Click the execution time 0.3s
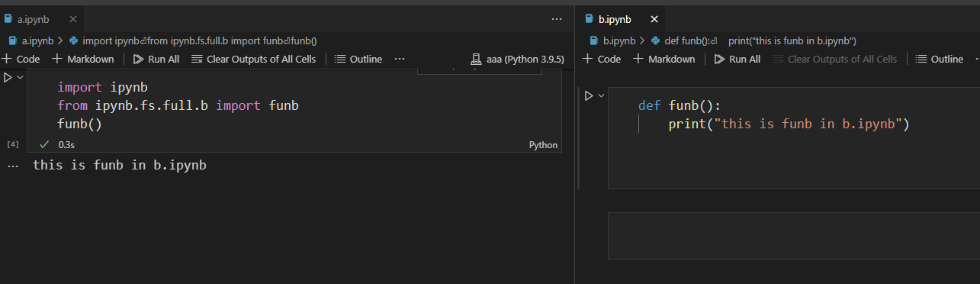 66,144
